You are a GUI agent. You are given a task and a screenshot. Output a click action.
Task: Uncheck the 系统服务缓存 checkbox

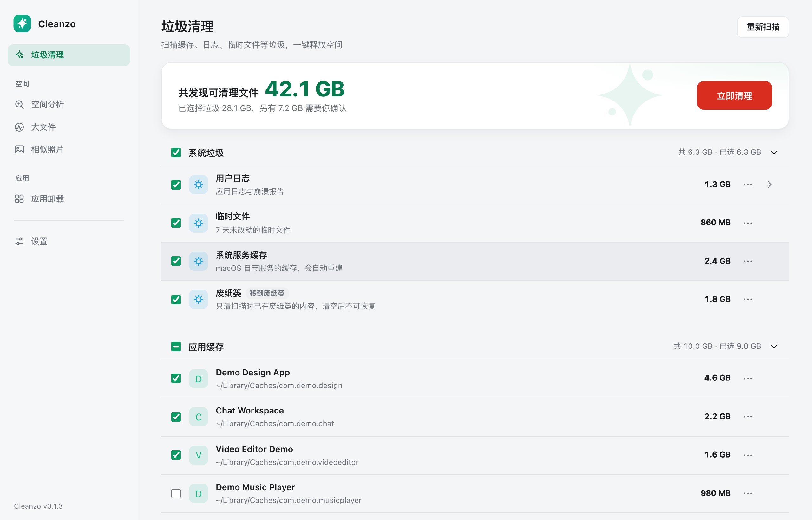tap(176, 261)
